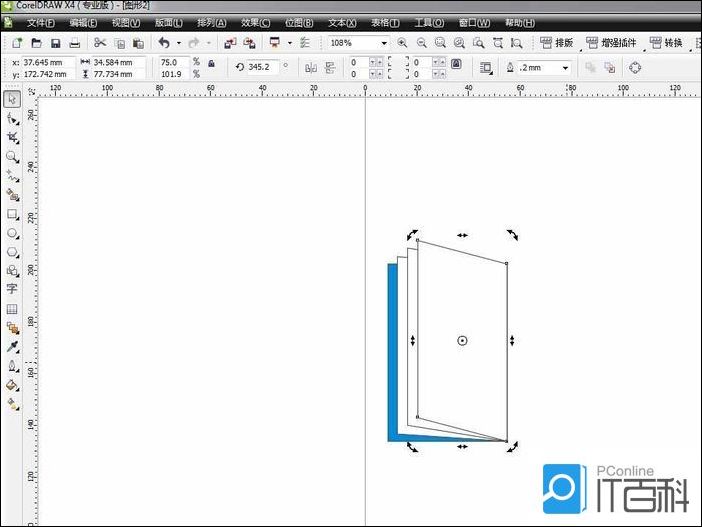Viewport: 702px width, 527px height.
Task: Select the Interactive Fill tool
Action: coord(12,404)
